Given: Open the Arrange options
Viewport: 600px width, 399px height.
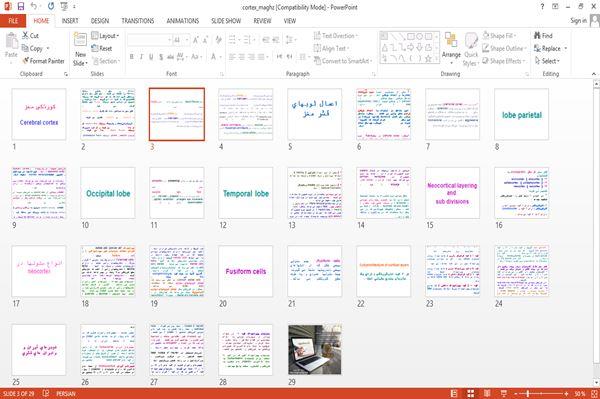Looking at the screenshot, I should point(451,49).
